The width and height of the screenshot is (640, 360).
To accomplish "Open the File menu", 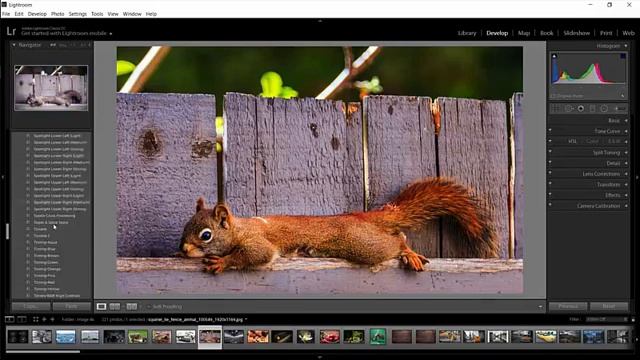I will click(6, 14).
